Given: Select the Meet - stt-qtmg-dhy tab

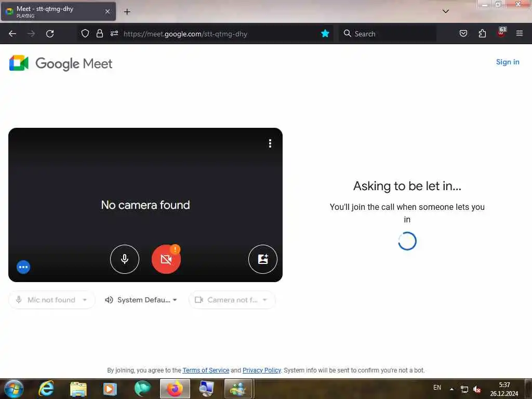Looking at the screenshot, I should click(x=58, y=11).
